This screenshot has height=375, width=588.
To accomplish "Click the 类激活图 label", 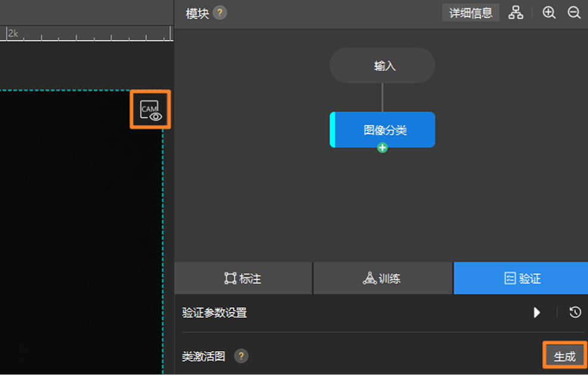I will tap(203, 356).
